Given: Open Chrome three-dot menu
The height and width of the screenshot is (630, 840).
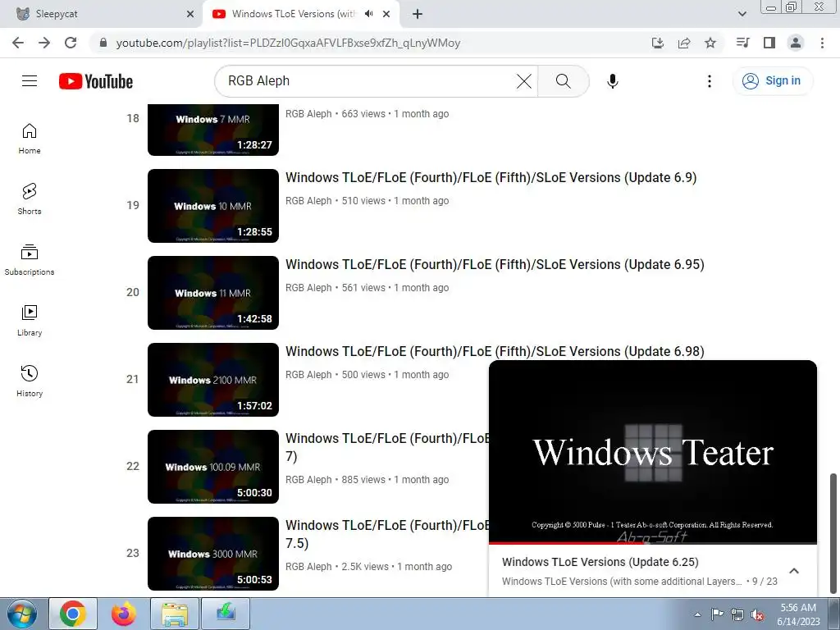Looking at the screenshot, I should click(822, 43).
